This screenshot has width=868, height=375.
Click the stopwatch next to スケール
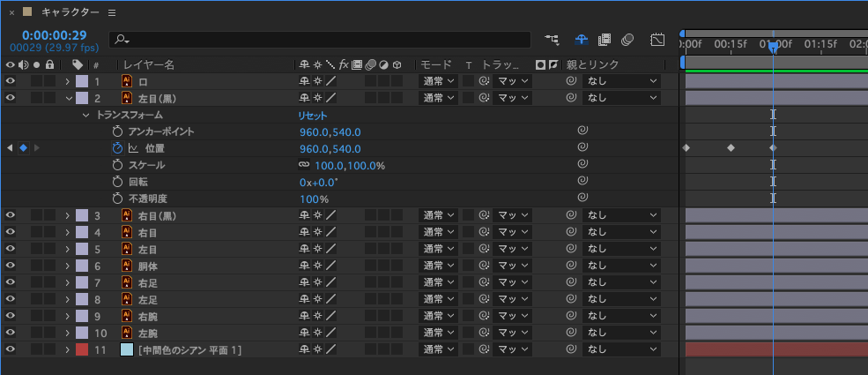click(117, 165)
